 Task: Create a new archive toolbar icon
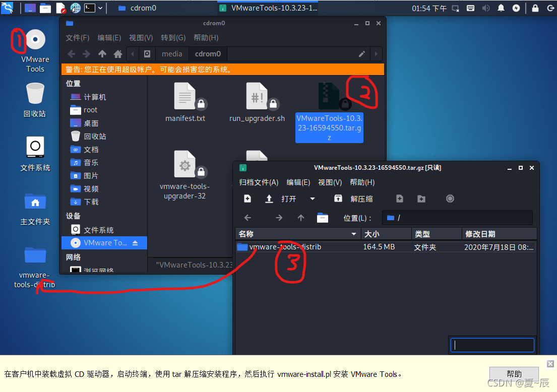(x=247, y=199)
